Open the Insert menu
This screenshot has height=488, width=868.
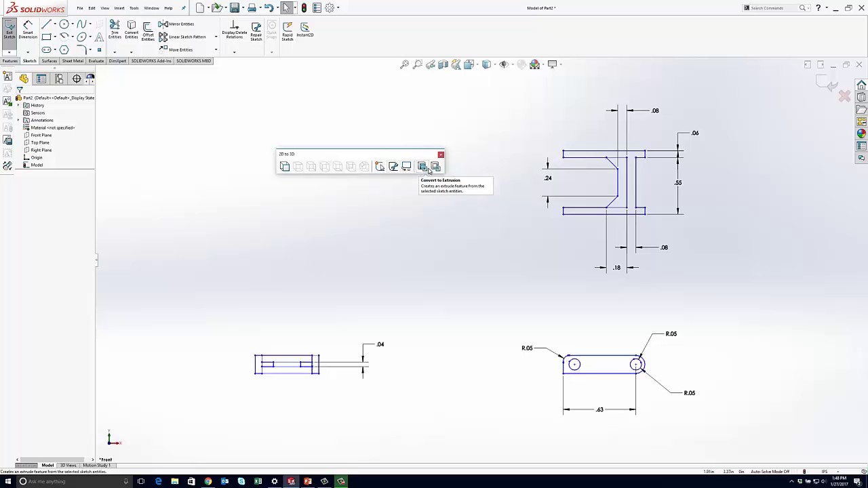click(x=119, y=8)
